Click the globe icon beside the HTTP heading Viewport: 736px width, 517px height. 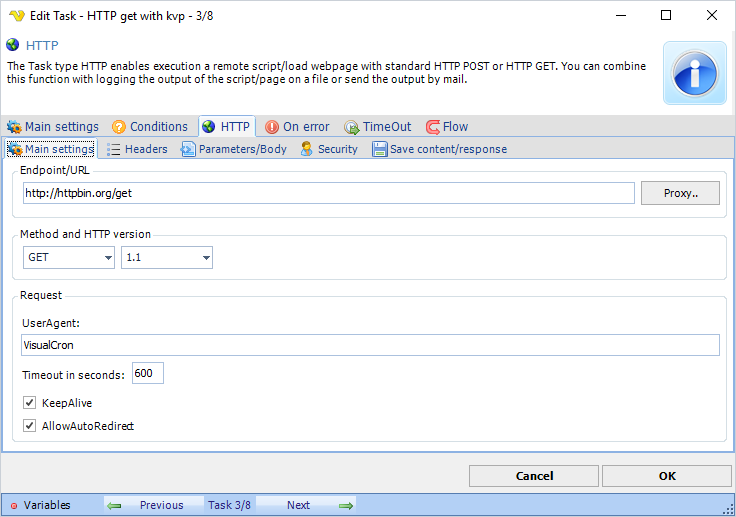tap(13, 45)
